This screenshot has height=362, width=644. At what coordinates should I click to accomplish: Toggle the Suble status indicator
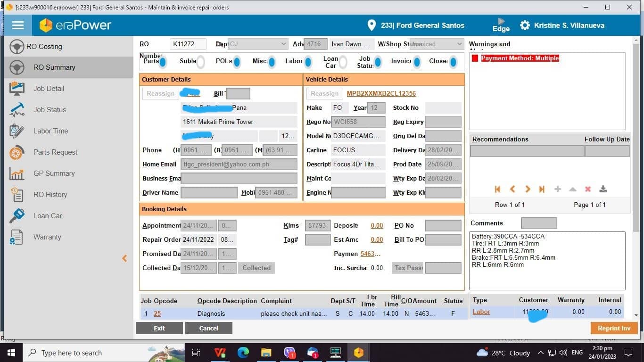click(x=200, y=62)
